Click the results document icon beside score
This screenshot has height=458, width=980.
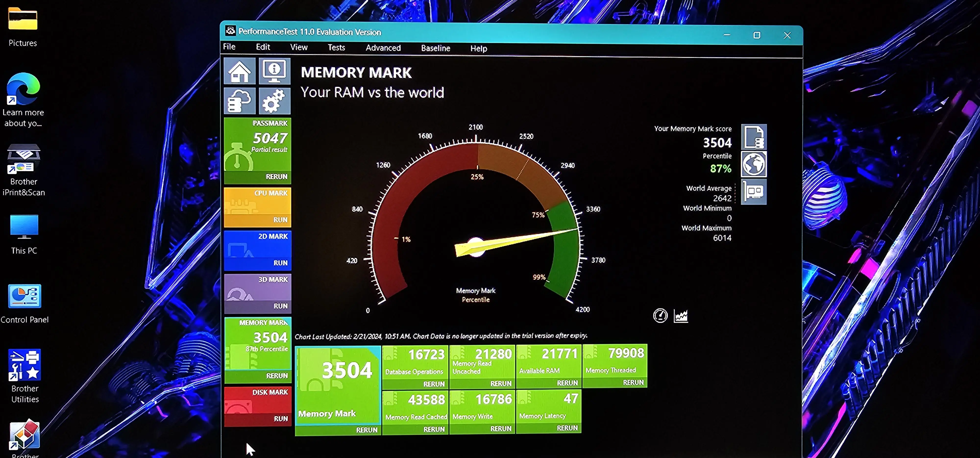pyautogui.click(x=754, y=137)
